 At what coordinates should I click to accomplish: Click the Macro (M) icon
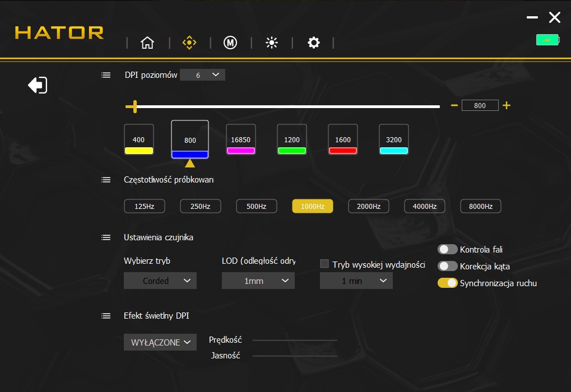(x=230, y=43)
